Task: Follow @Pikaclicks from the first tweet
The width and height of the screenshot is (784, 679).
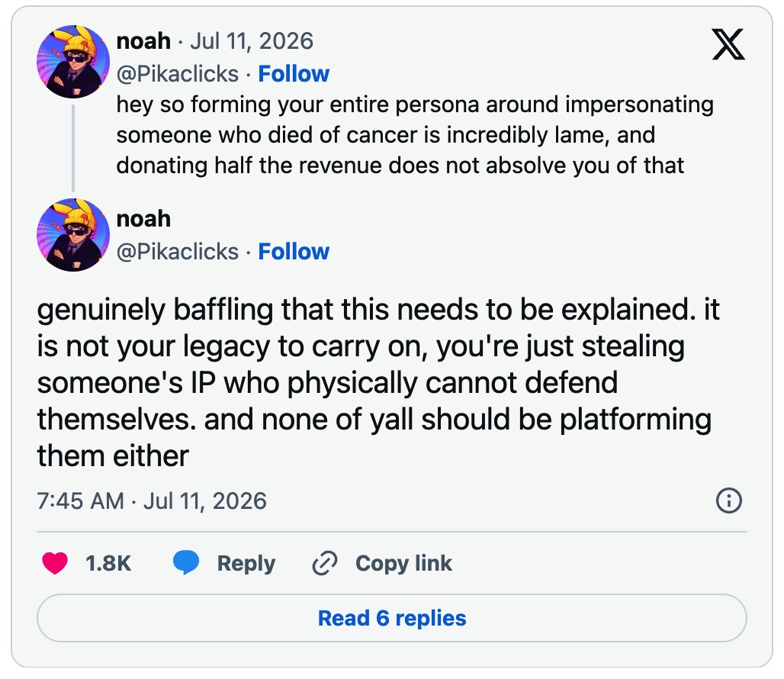Action: (x=294, y=74)
